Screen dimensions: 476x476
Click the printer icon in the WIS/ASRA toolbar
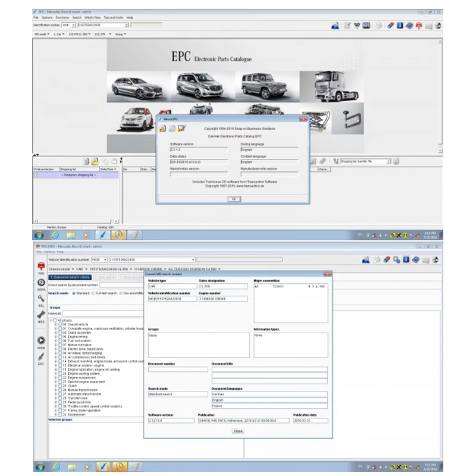coord(377,259)
